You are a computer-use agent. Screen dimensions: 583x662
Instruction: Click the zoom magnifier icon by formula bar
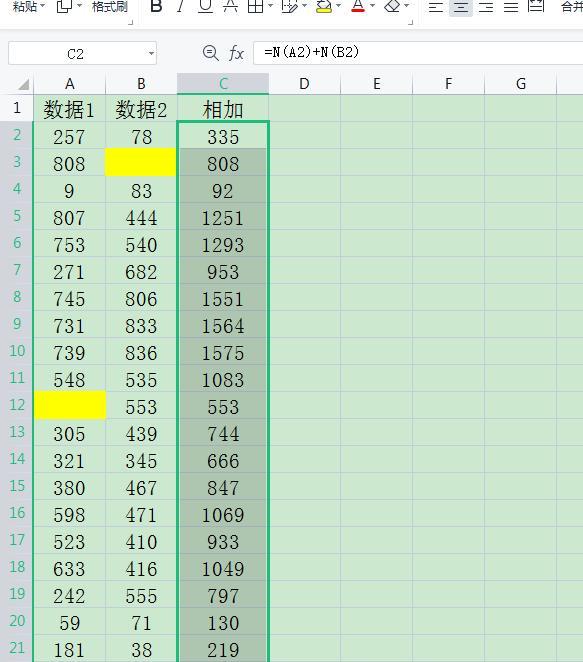[x=210, y=53]
